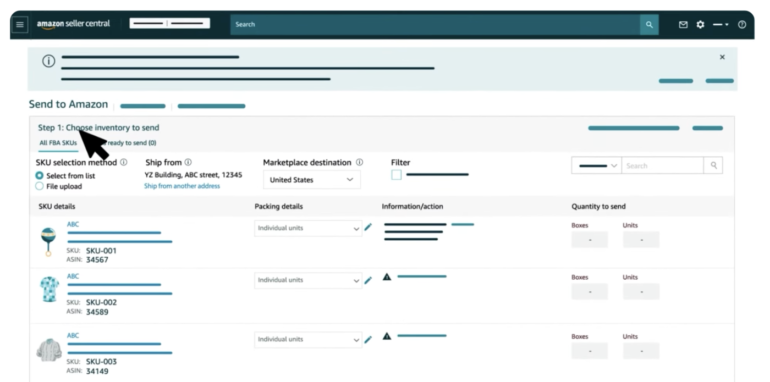Click the 'SKU-001' value text

101,251
